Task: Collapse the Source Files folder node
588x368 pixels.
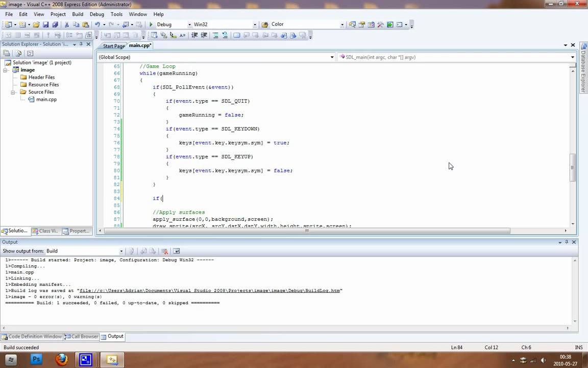Action: click(x=13, y=92)
